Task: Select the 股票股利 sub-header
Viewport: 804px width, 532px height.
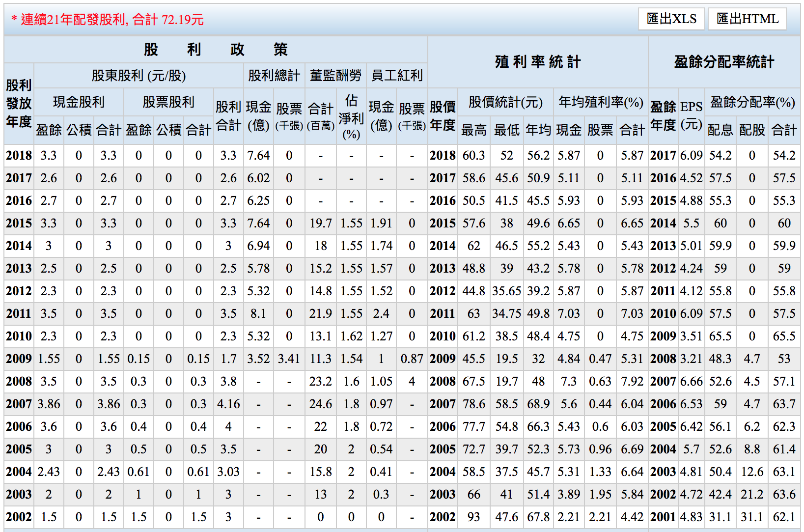Action: point(168,102)
